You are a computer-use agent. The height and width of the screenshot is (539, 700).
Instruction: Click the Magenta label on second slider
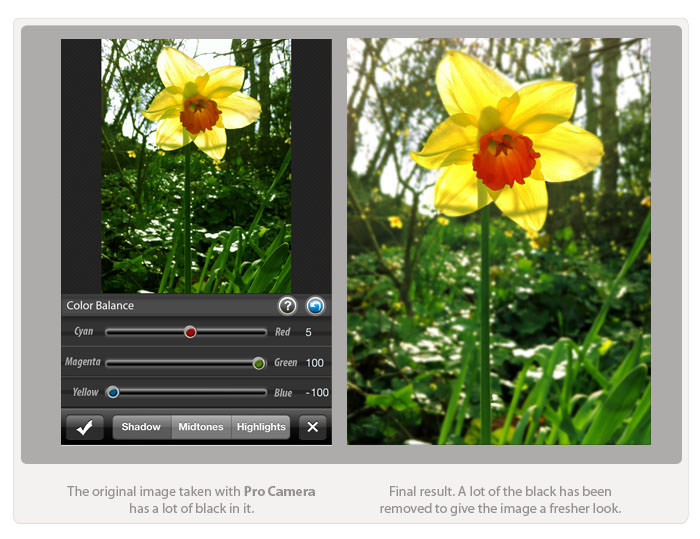82,362
